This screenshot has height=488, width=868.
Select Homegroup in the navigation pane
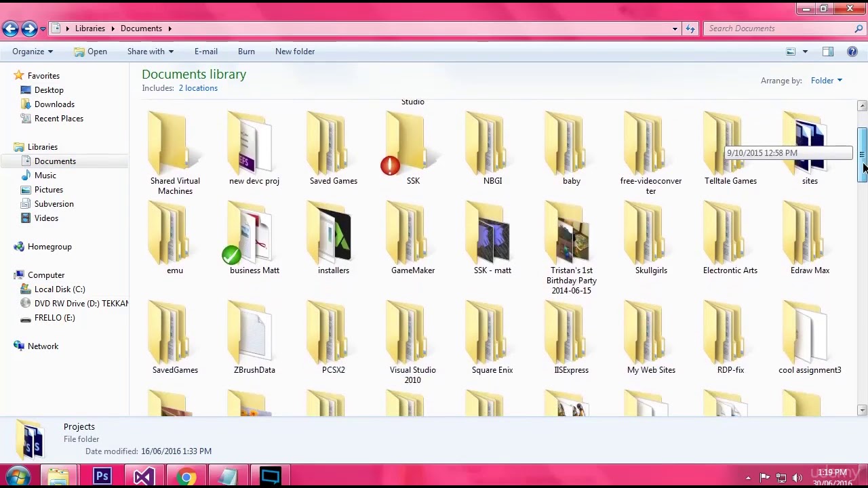[x=50, y=247]
